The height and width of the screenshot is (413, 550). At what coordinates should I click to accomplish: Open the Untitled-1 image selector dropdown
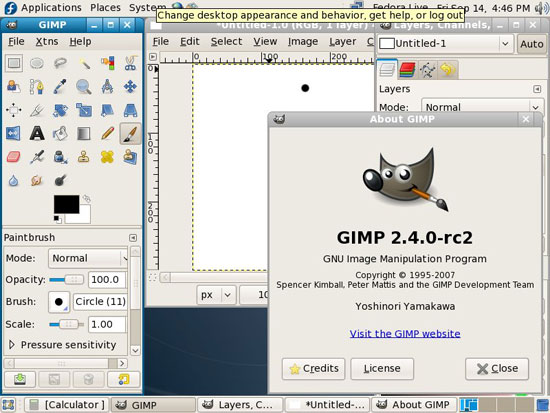[445, 44]
